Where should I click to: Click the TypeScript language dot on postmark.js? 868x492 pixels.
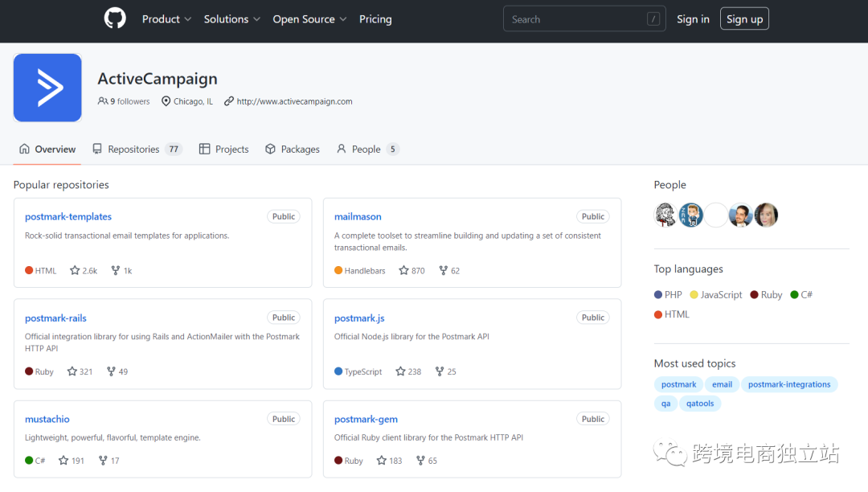click(x=338, y=371)
